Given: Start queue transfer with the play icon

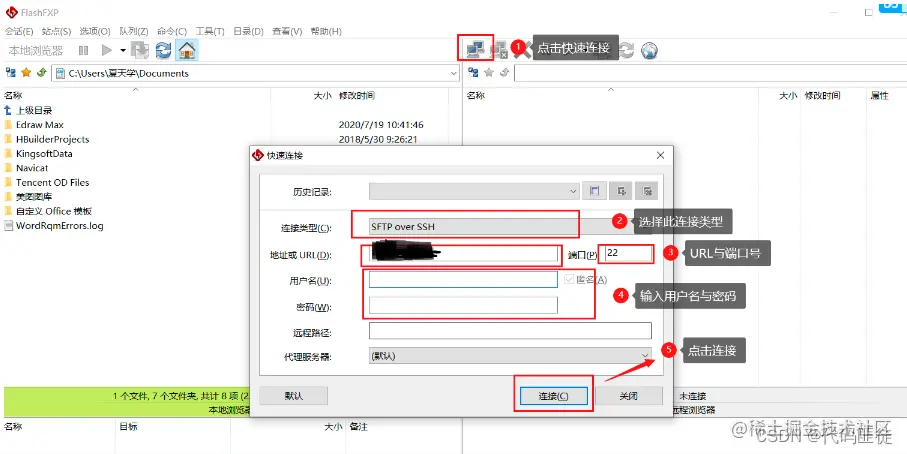Looking at the screenshot, I should tap(106, 50).
